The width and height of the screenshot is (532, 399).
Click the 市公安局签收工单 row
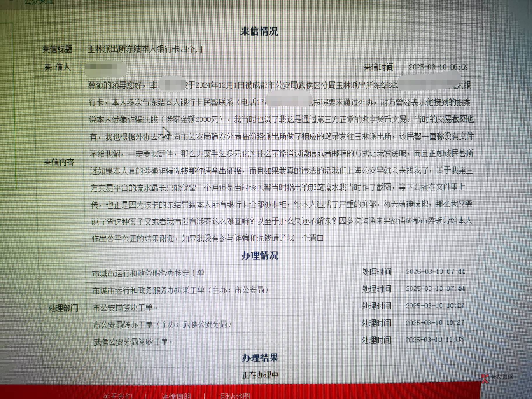pos(125,307)
